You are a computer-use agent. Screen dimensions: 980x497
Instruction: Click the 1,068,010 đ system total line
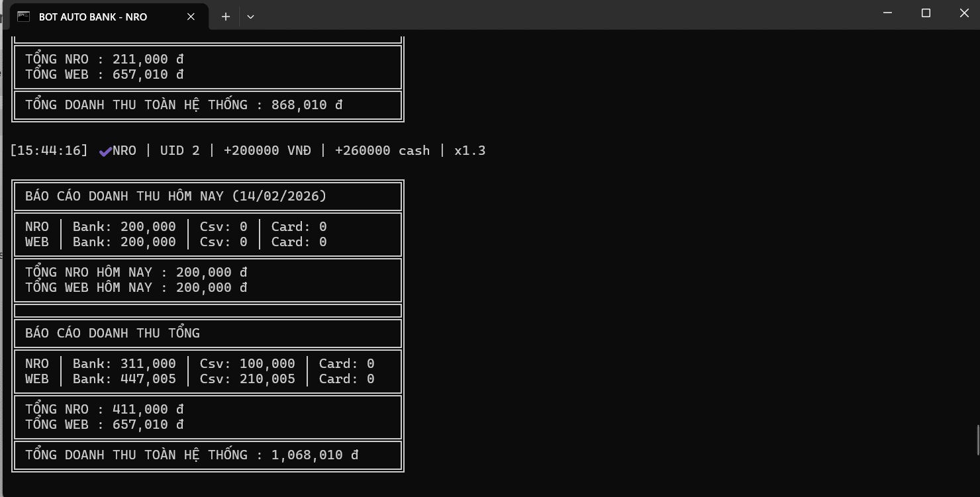[x=192, y=455]
